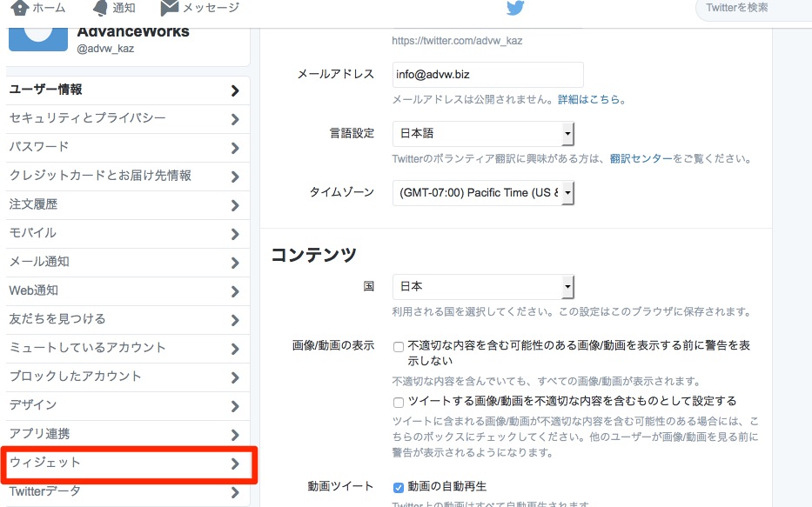Click the notifications bell icon

100,7
